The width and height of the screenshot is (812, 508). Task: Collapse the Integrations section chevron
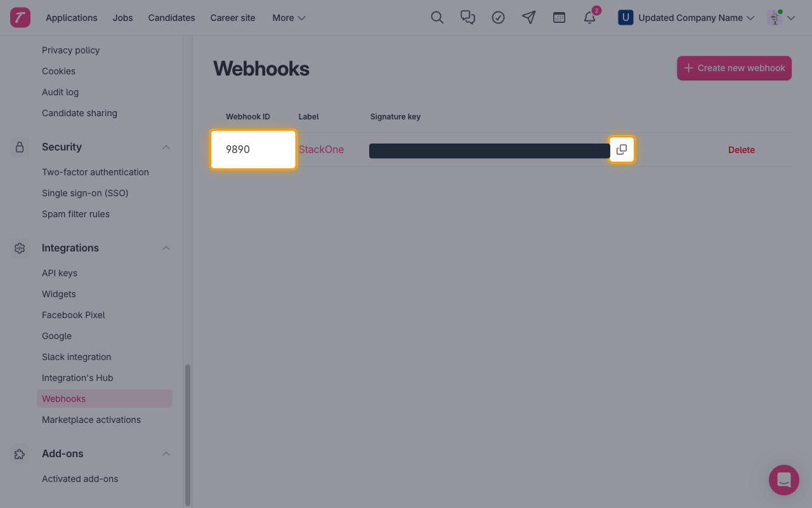click(x=166, y=248)
